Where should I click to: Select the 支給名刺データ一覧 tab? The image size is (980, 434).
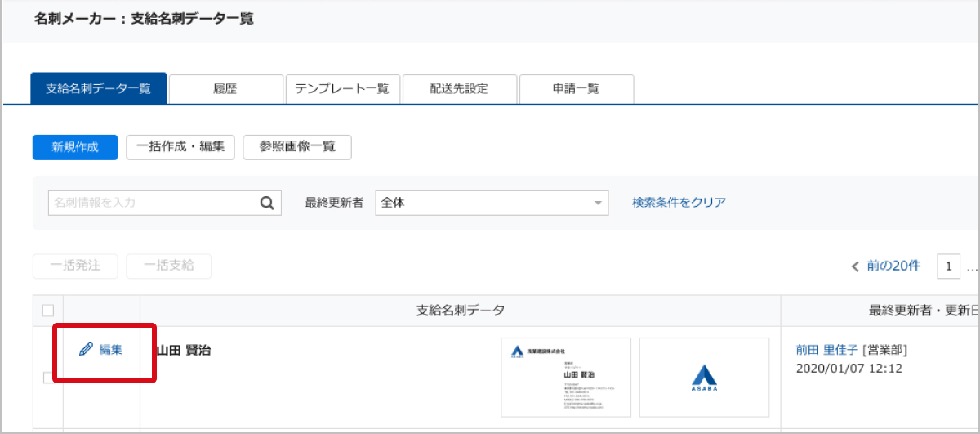pos(98,89)
